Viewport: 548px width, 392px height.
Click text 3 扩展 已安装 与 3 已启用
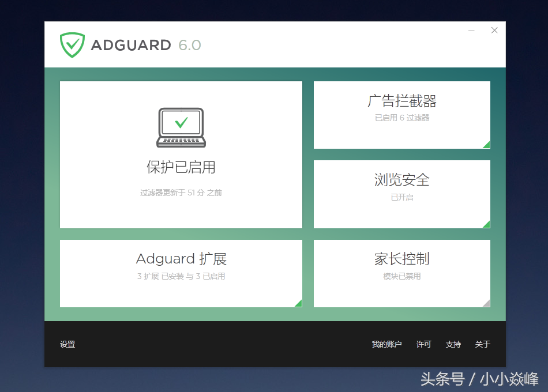click(181, 276)
